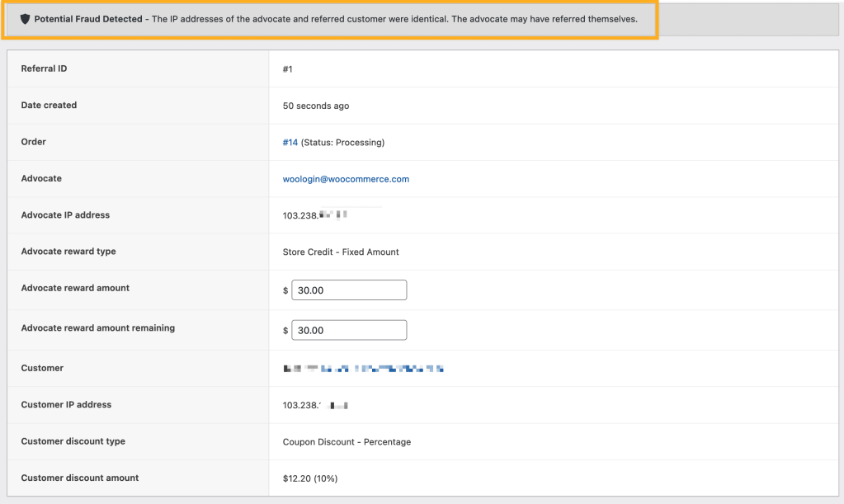Open the linked customer profile
Image resolution: width=844 pixels, height=504 pixels.
[x=363, y=368]
